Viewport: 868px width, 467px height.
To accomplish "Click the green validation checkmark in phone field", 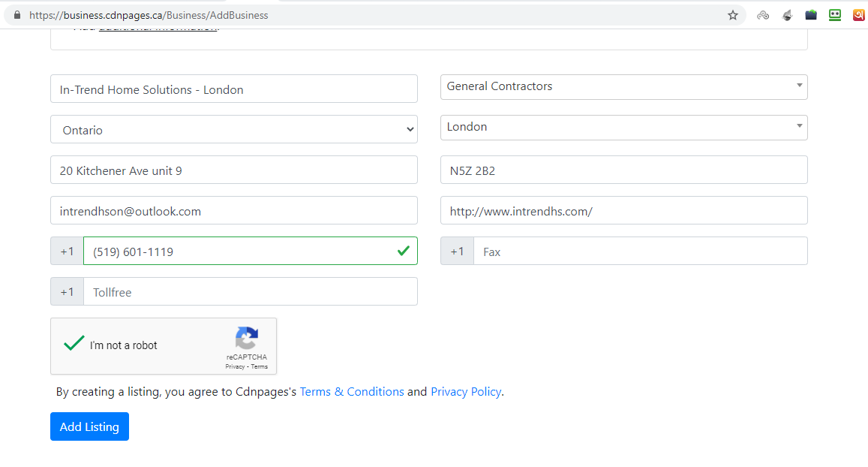I will coord(404,251).
